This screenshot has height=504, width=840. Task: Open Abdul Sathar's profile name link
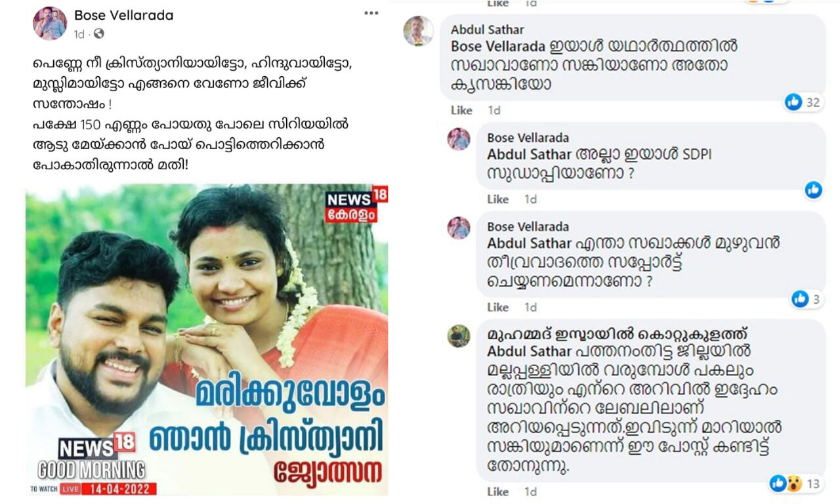point(488,30)
